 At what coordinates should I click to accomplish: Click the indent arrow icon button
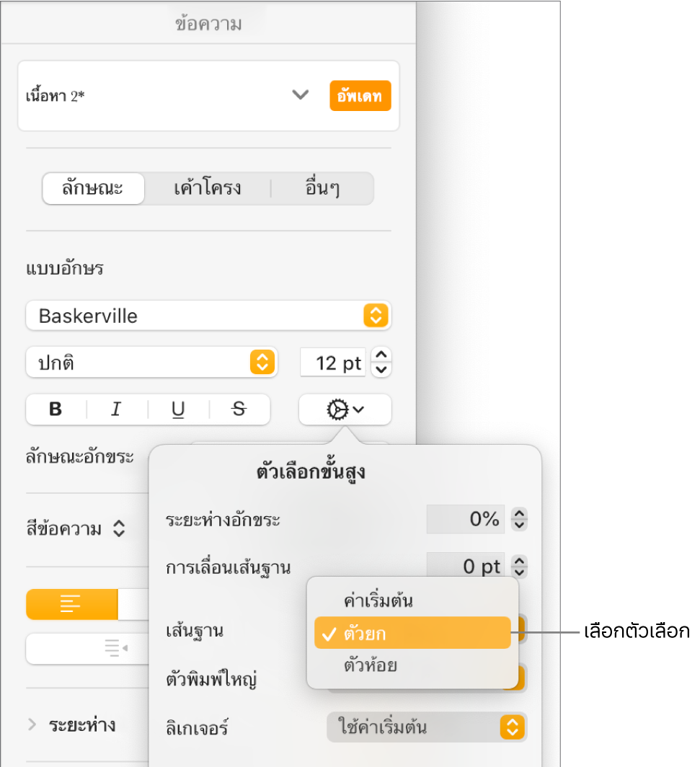116,648
